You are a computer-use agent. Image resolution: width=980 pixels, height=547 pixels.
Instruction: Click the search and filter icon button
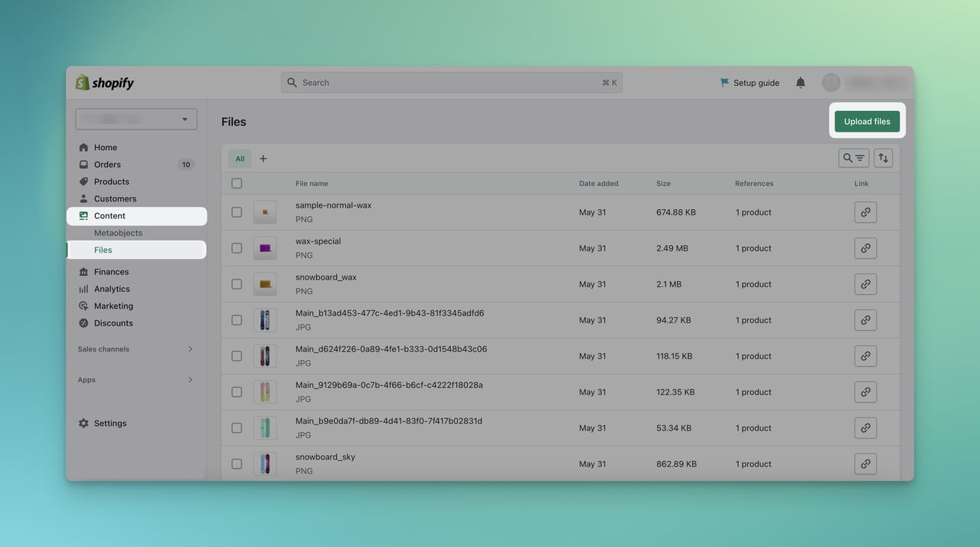[854, 158]
